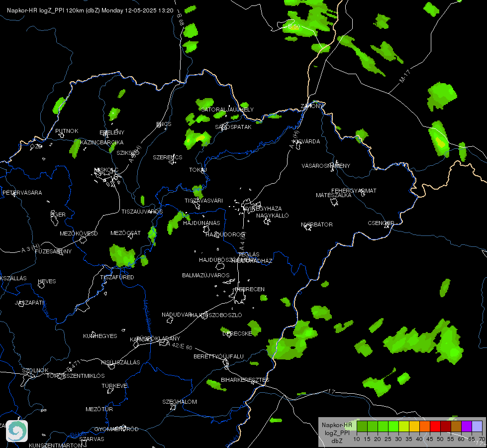The image size is (487, 448).
Task: Click the SÁROSPATAK city label
Action: [x=233, y=127]
